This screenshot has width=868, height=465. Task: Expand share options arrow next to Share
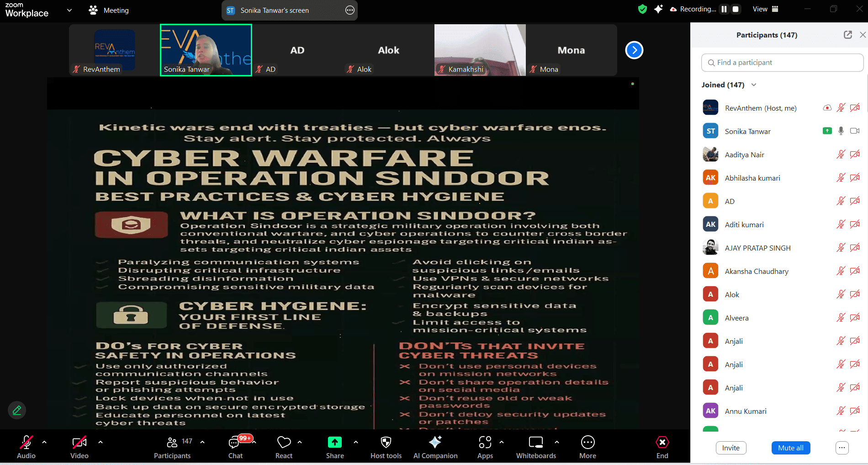pyautogui.click(x=356, y=442)
